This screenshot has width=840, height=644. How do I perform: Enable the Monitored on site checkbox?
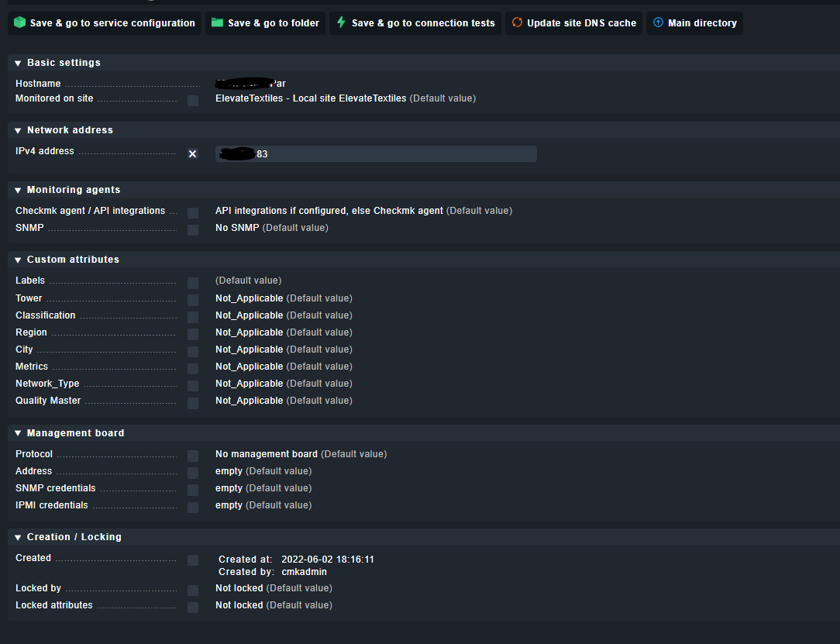[192, 100]
